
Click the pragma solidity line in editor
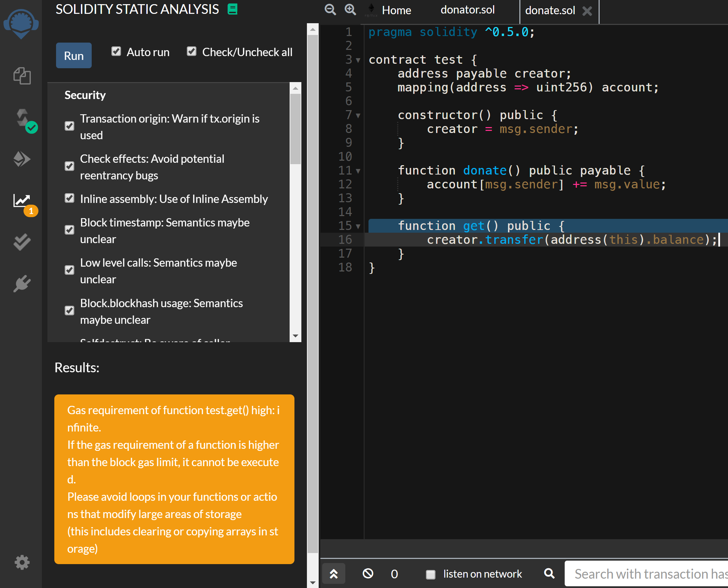pyautogui.click(x=452, y=32)
